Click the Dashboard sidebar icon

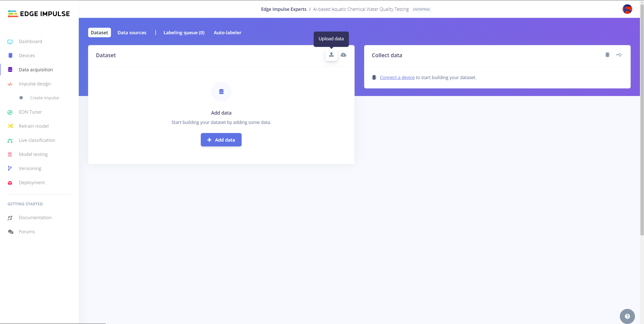coord(10,41)
